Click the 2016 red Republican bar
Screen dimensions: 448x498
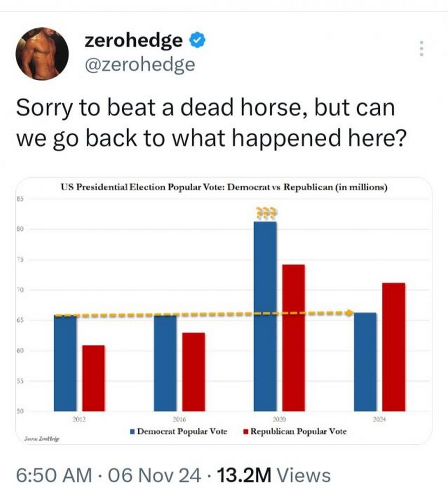point(194,372)
